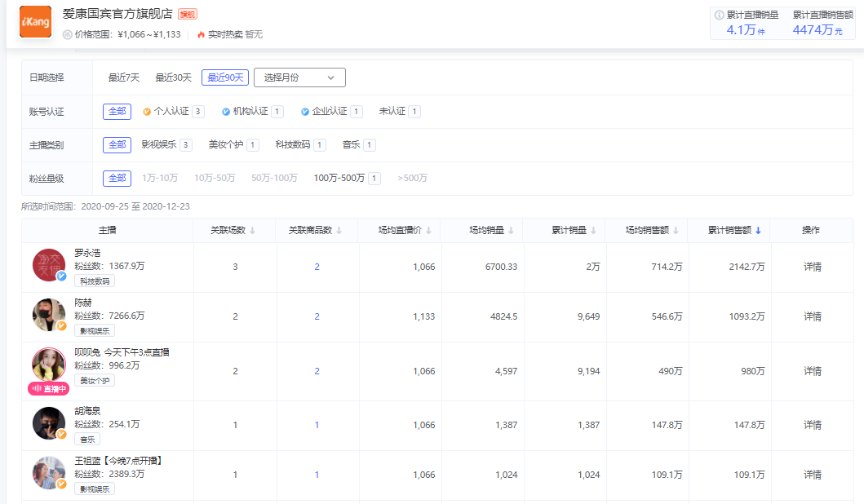864x504 pixels.
Task: Filter streamers by 美妆个护 category
Action: 233,145
